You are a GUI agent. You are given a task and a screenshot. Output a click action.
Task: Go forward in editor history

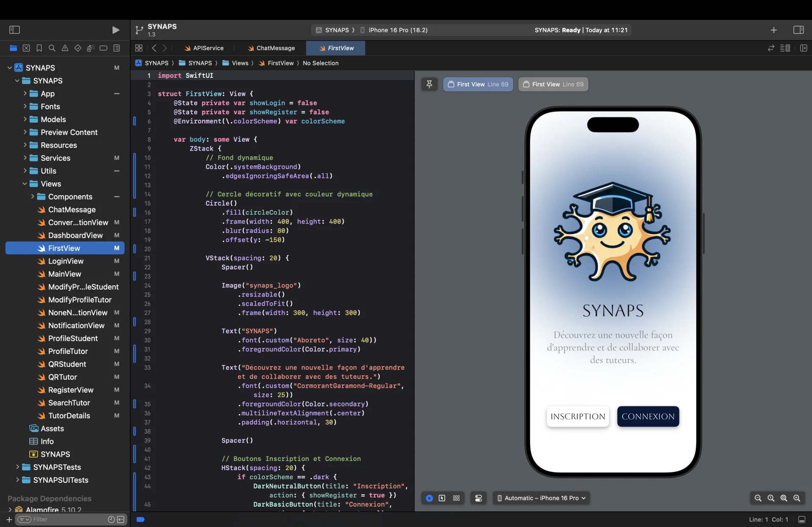tap(165, 48)
